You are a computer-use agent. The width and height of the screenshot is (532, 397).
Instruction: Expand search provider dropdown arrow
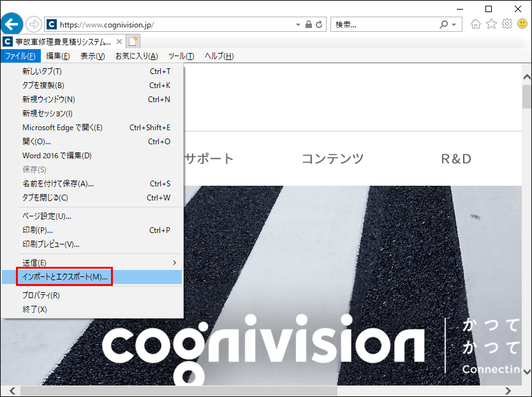click(x=454, y=24)
